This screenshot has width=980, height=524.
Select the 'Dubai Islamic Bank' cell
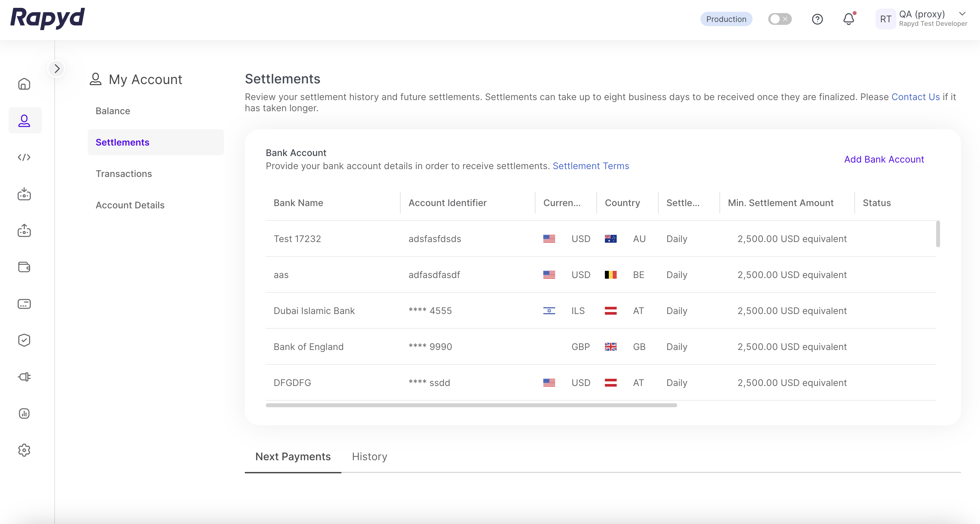[314, 311]
